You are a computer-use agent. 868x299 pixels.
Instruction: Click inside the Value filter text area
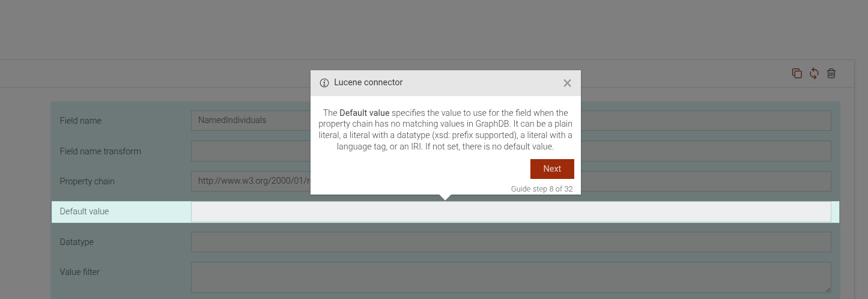pos(511,277)
